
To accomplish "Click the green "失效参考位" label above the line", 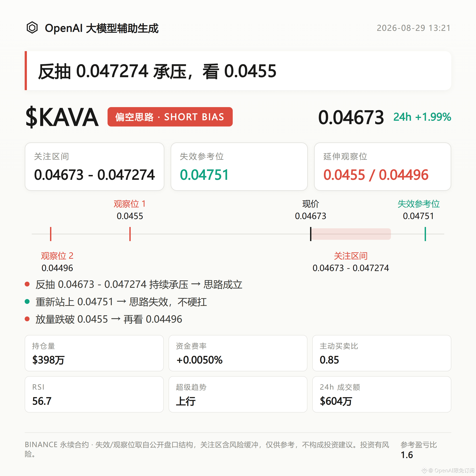I will point(419,204).
